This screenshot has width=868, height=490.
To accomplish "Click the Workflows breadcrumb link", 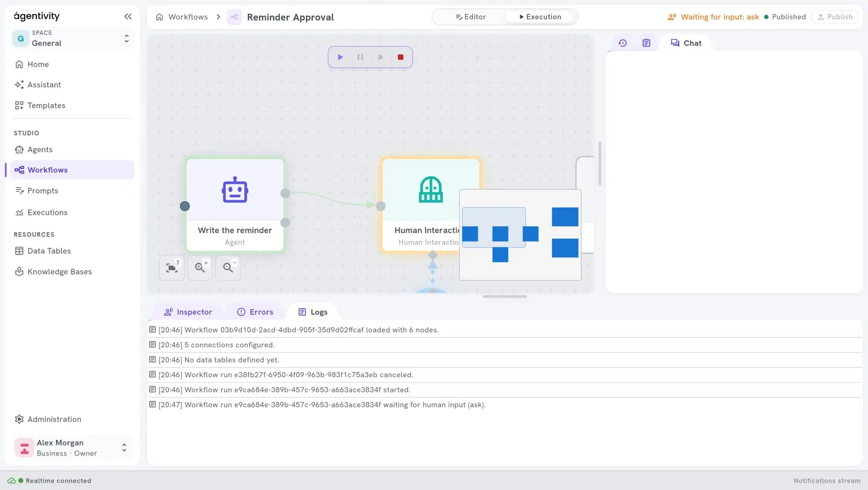I will [x=188, y=17].
